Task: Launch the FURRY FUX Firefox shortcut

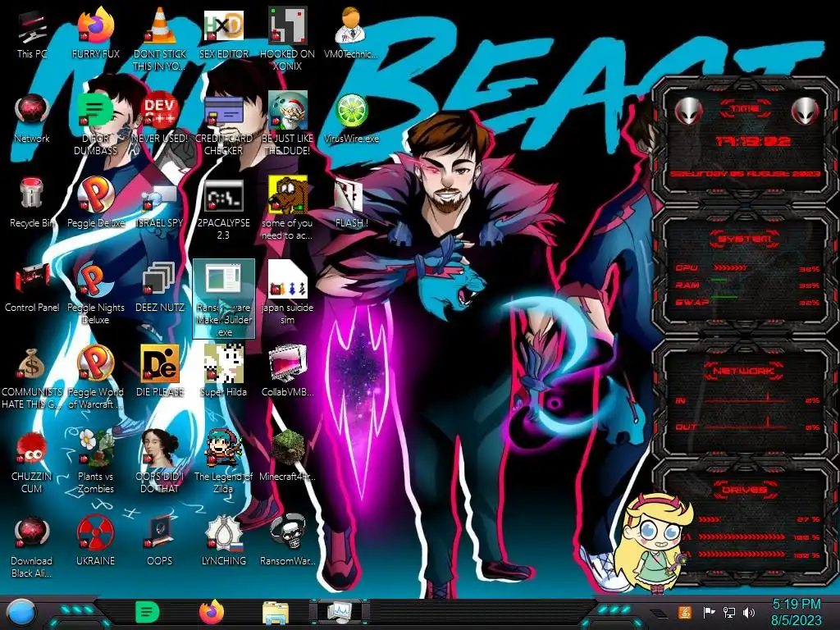Action: 95,25
